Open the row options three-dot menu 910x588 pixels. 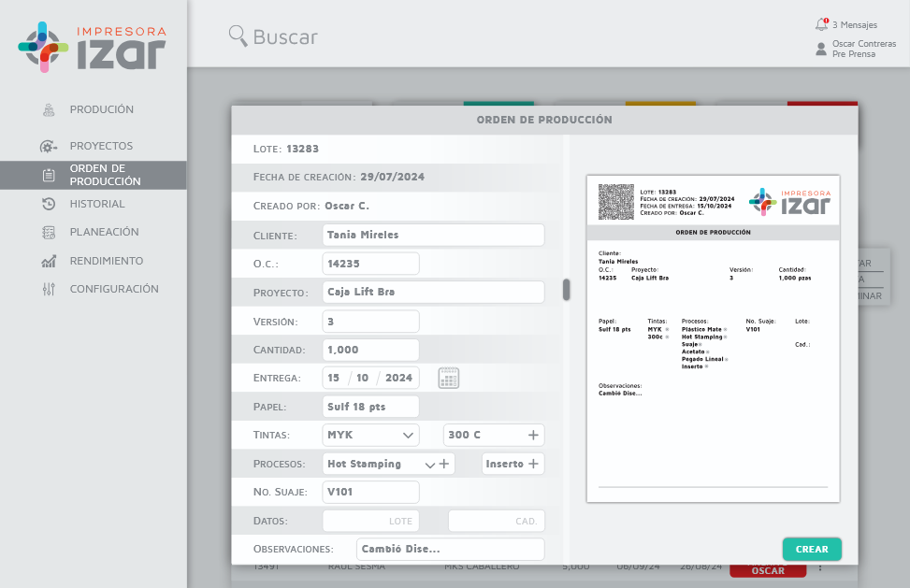coord(820,567)
